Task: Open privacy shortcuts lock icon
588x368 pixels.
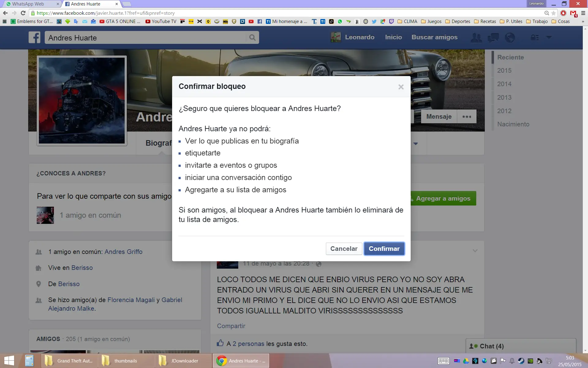Action: [x=534, y=38]
